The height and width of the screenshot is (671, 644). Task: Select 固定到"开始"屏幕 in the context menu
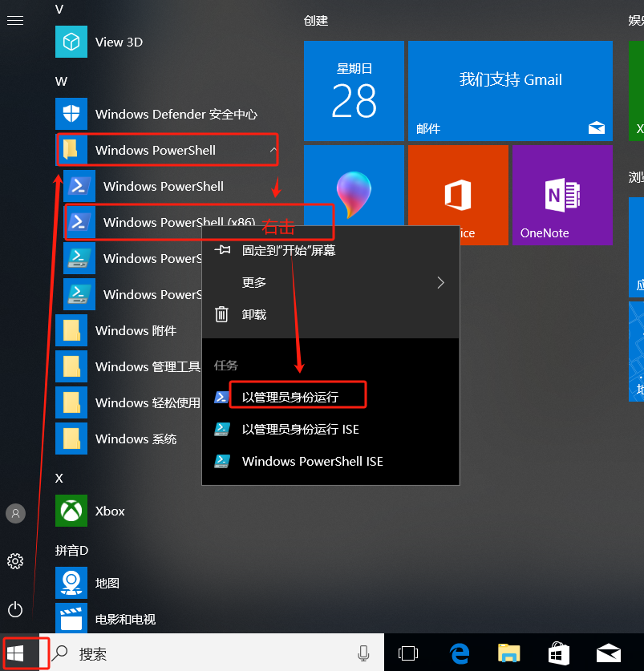coord(330,250)
